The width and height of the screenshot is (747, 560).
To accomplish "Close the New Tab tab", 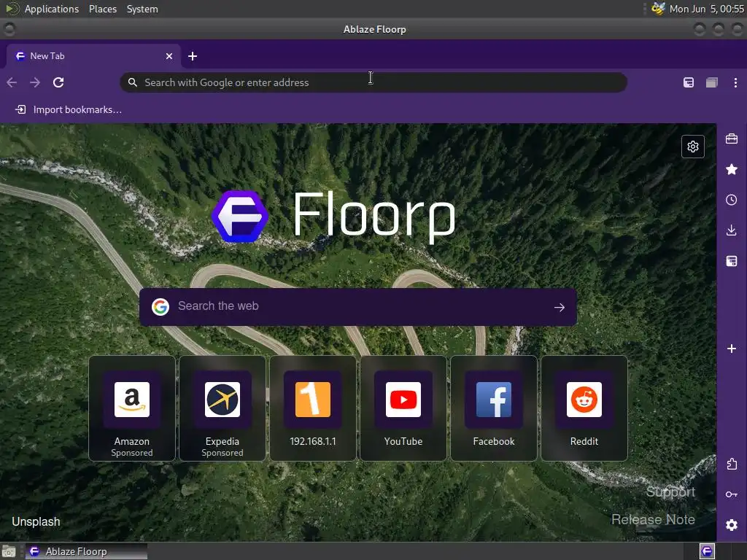I will point(169,56).
